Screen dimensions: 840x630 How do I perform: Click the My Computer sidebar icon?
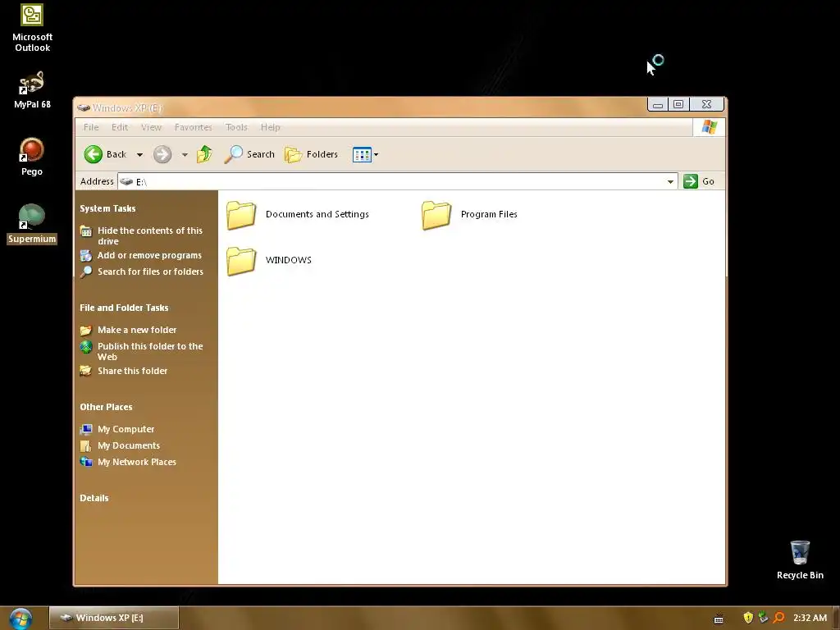(x=85, y=429)
